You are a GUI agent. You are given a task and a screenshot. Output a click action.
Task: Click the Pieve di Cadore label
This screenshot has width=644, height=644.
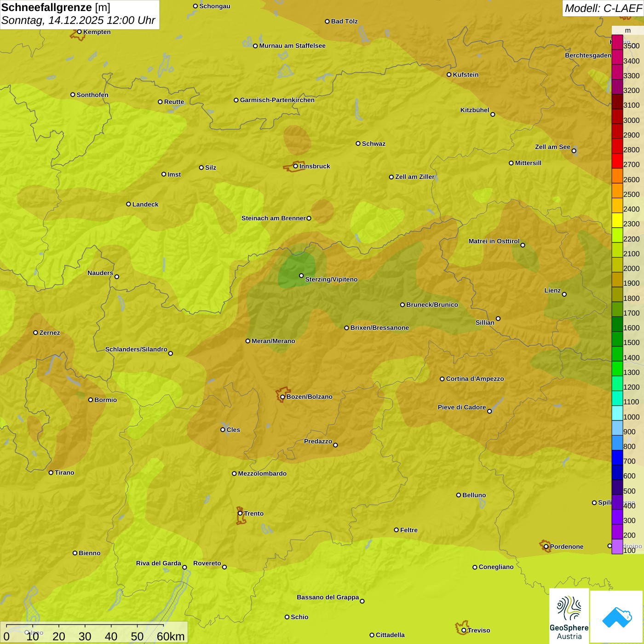(462, 407)
